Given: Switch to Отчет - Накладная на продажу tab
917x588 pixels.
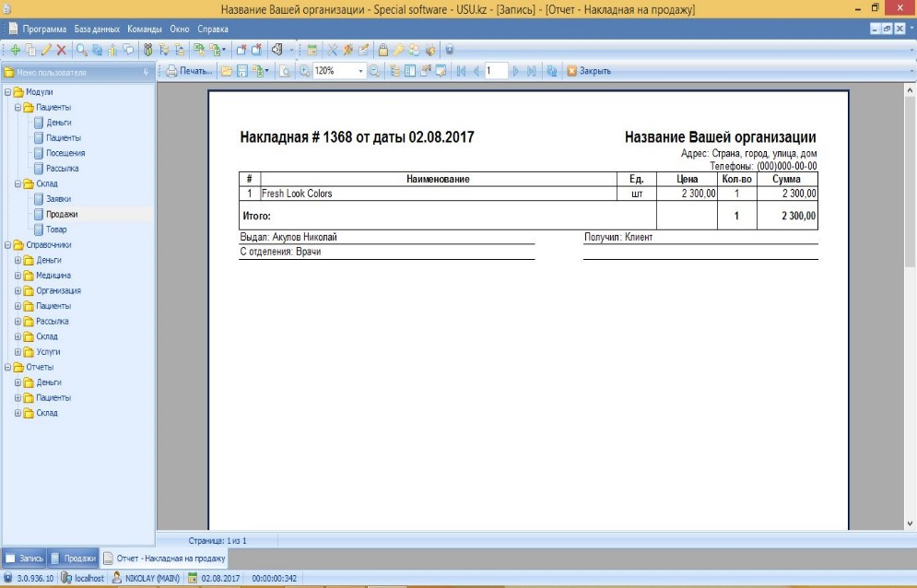Looking at the screenshot, I should click(x=164, y=559).
